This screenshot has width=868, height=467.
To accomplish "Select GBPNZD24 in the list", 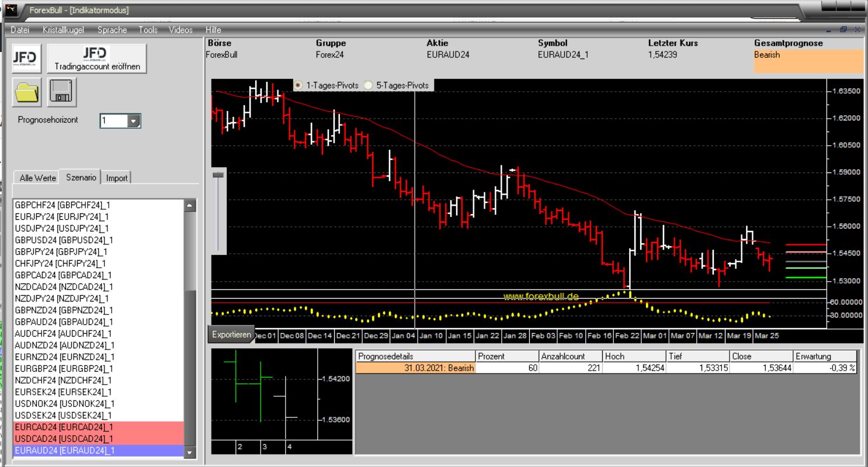I will [x=98, y=310].
